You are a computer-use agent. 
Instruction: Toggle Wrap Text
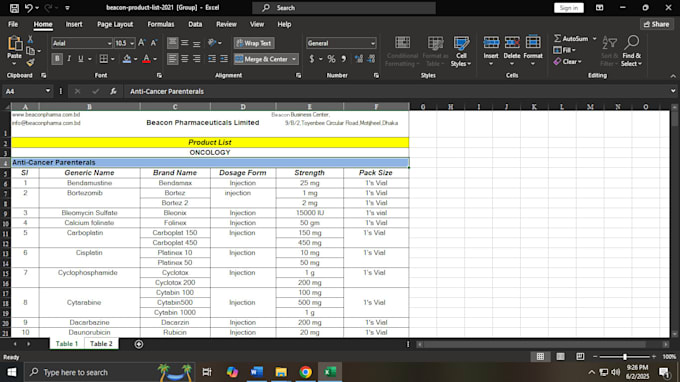pyautogui.click(x=254, y=43)
